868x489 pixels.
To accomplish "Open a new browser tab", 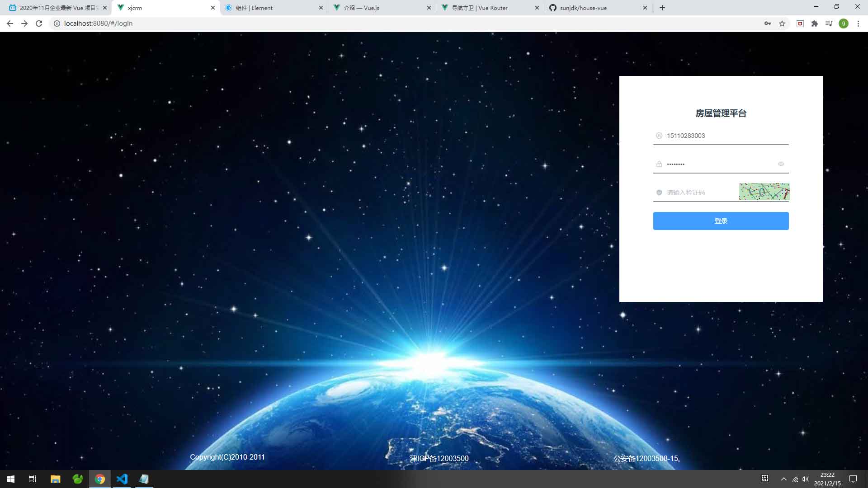I will pos(662,8).
